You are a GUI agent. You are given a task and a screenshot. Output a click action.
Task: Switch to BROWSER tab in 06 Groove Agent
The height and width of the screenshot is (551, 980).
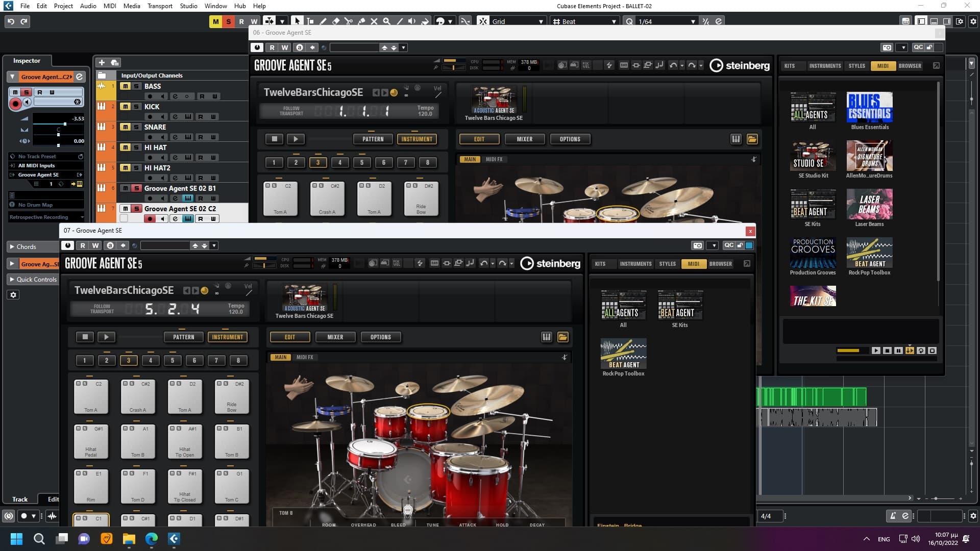[910, 66]
